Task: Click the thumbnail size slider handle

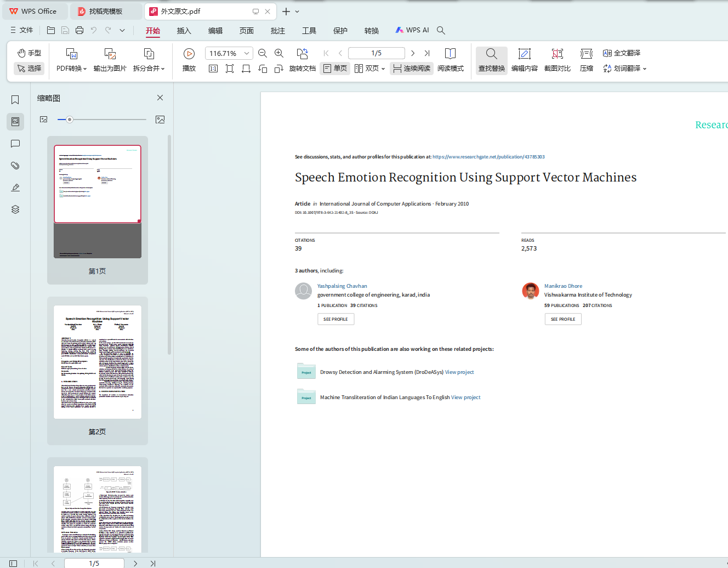Action: coord(70,120)
